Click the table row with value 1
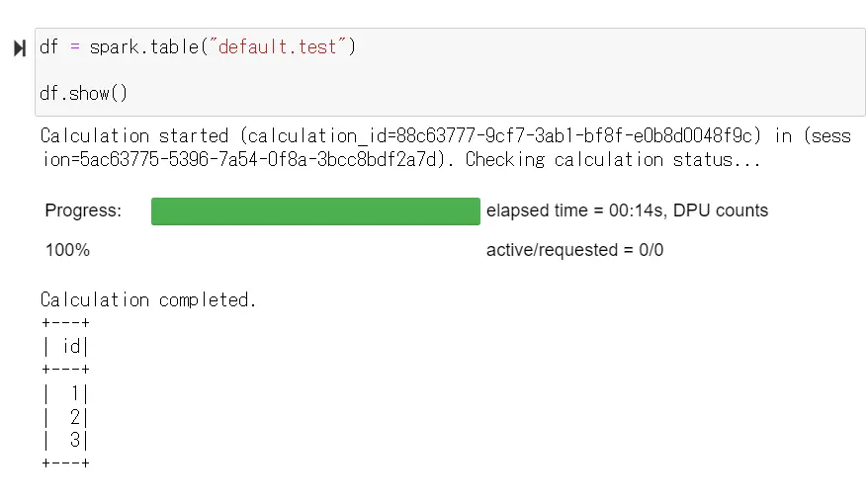 point(65,393)
